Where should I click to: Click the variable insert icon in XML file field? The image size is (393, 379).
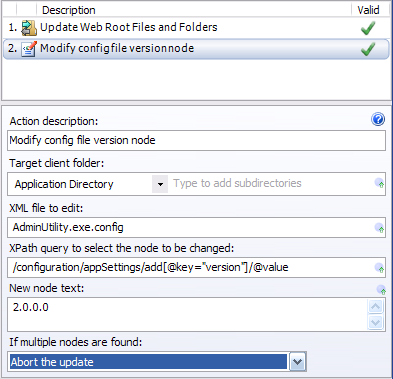[x=379, y=228]
